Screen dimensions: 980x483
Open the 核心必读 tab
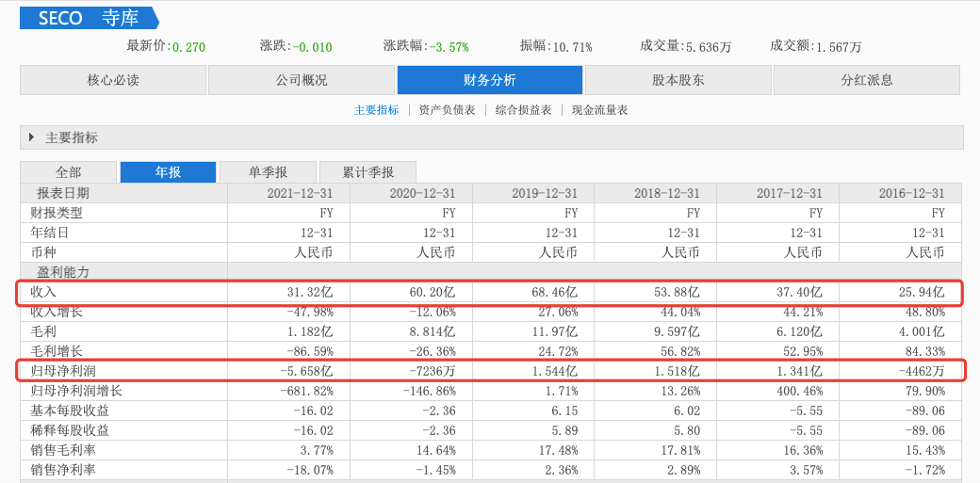[113, 80]
